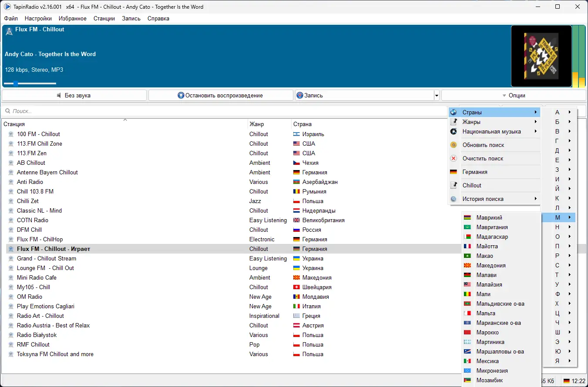Click the station icon of DFM Chill
The image size is (588, 387).
tap(11, 230)
